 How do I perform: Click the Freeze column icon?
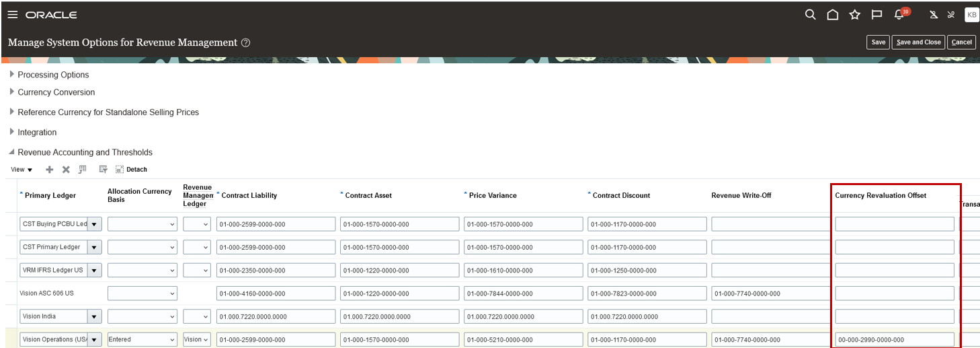(x=83, y=170)
